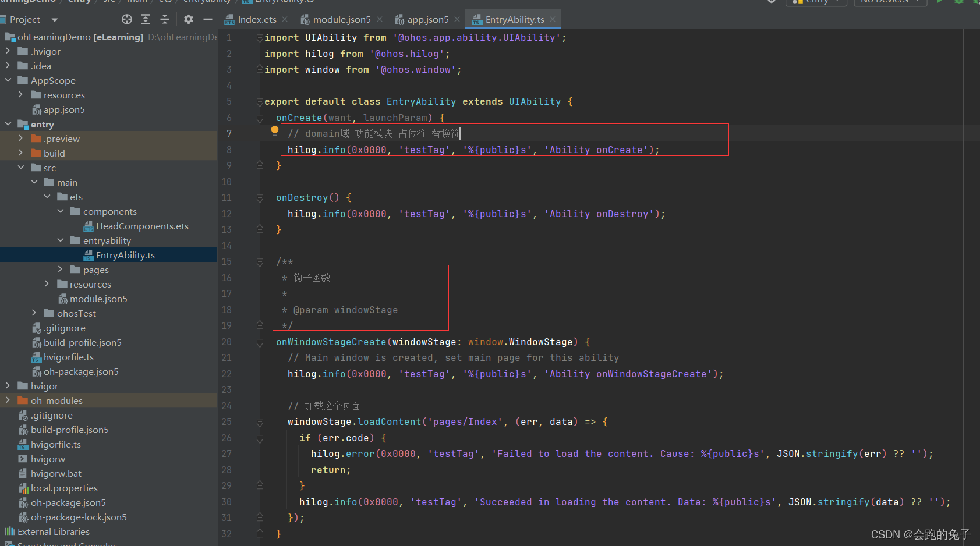980x546 pixels.
Task: Open the Project view dropdown
Action: pyautogui.click(x=55, y=20)
